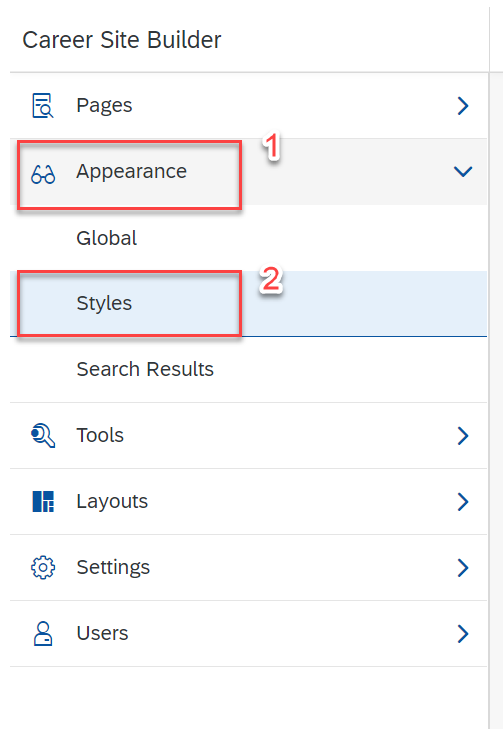Click the Layouts grid icon
503x729 pixels.
tap(43, 502)
